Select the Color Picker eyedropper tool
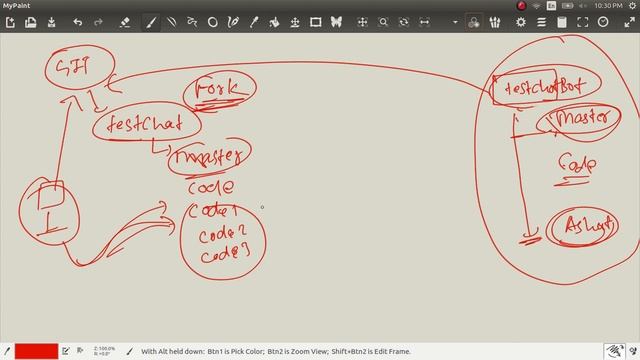This screenshot has height=360, width=640. click(x=254, y=22)
